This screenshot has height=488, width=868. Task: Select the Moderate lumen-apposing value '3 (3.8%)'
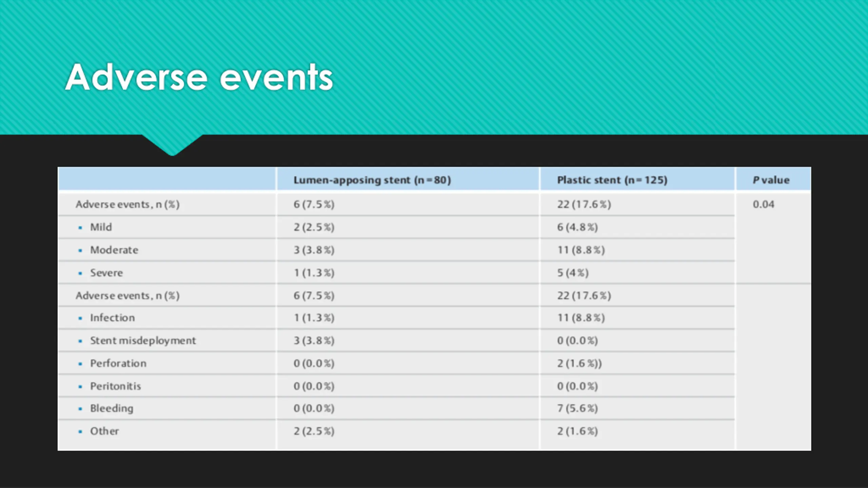click(314, 250)
